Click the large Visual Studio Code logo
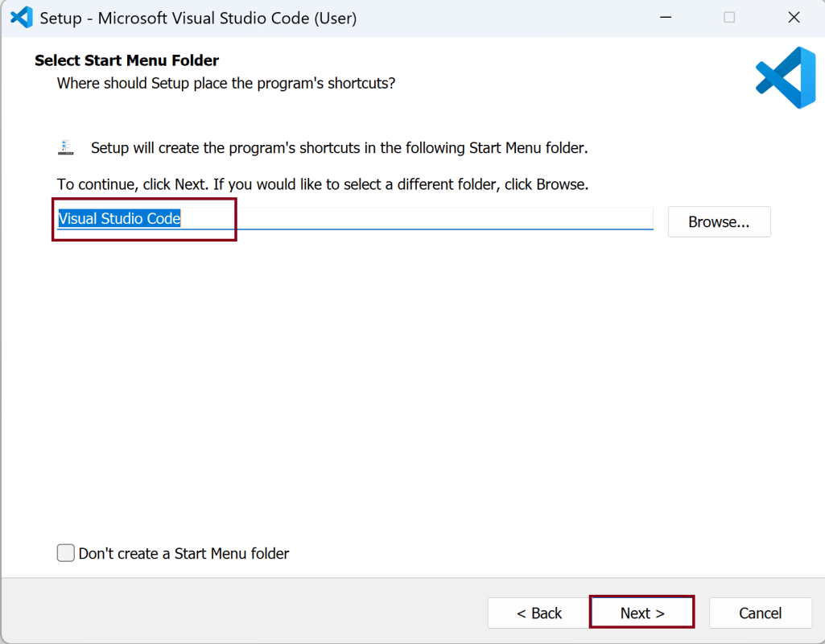 click(x=786, y=77)
